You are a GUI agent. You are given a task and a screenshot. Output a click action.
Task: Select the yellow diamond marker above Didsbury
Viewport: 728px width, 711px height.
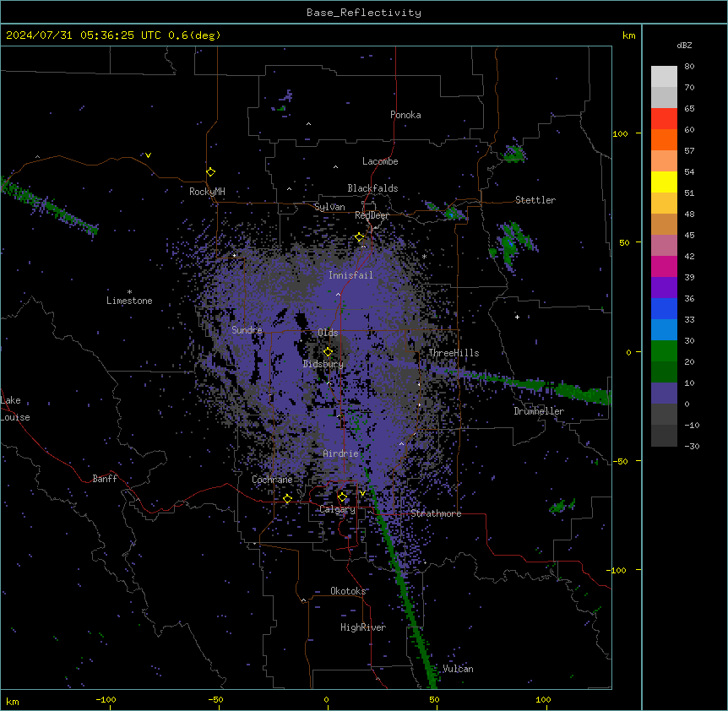[328, 351]
